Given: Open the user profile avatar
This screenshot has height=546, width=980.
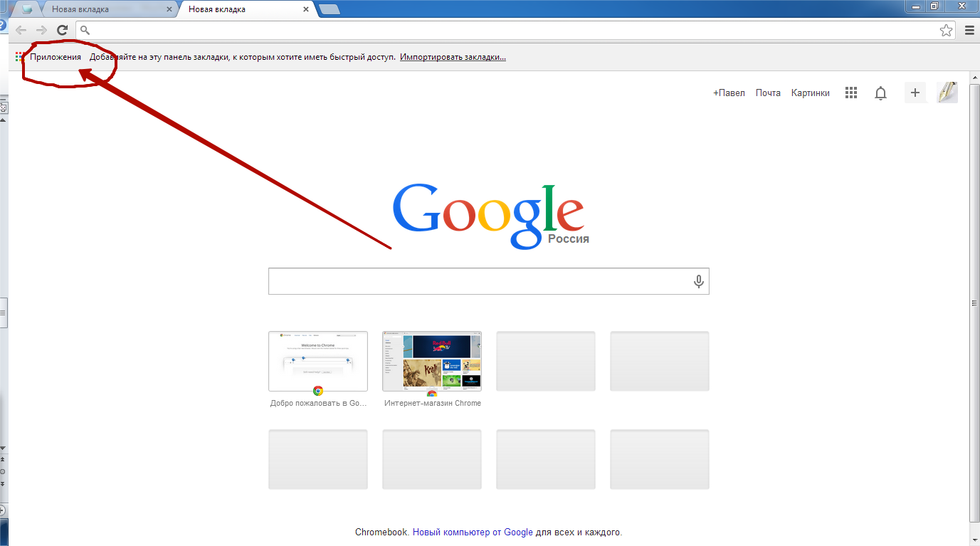Looking at the screenshot, I should click(947, 93).
